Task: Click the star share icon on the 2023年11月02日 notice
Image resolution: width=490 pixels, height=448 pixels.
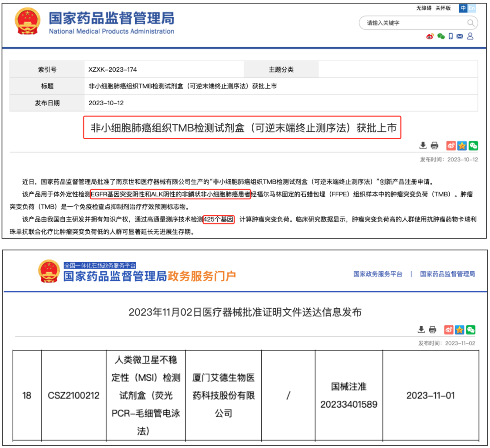Action: (x=460, y=330)
